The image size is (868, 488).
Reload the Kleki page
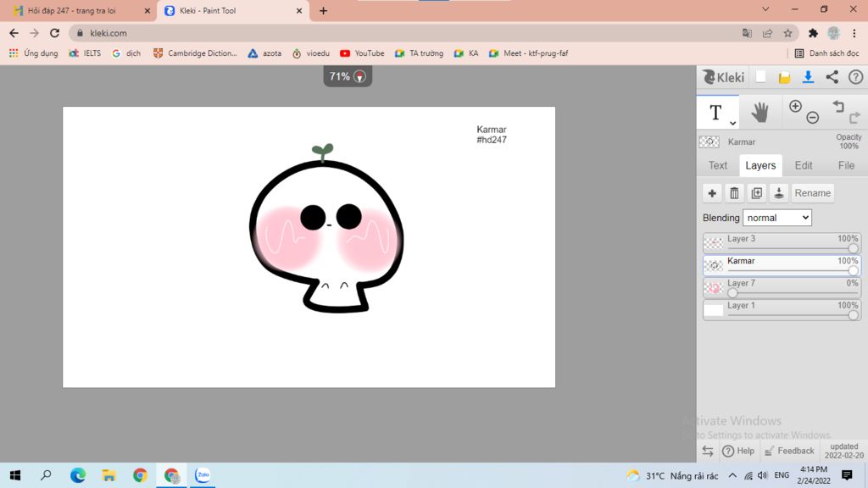coord(54,33)
